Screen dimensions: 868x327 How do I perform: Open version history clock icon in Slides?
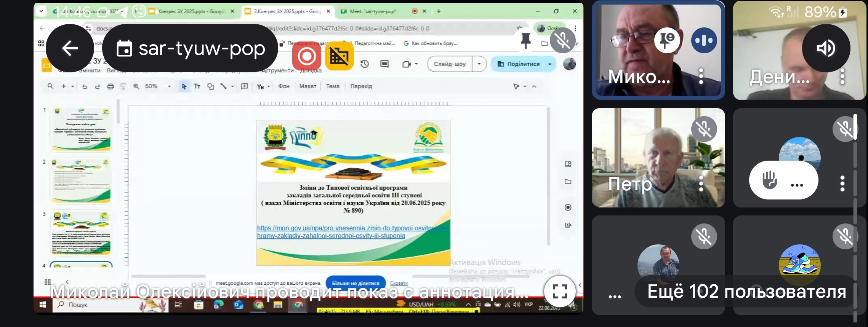(x=365, y=64)
